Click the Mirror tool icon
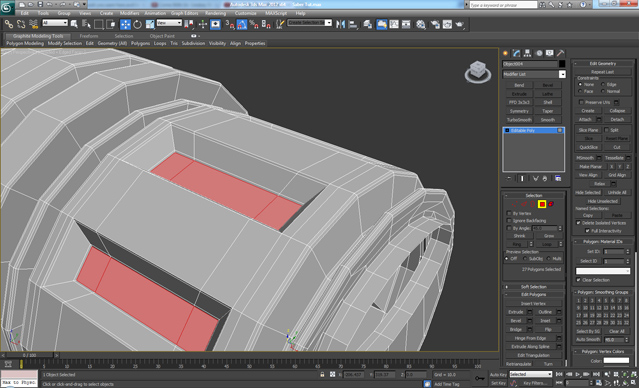 (340, 24)
